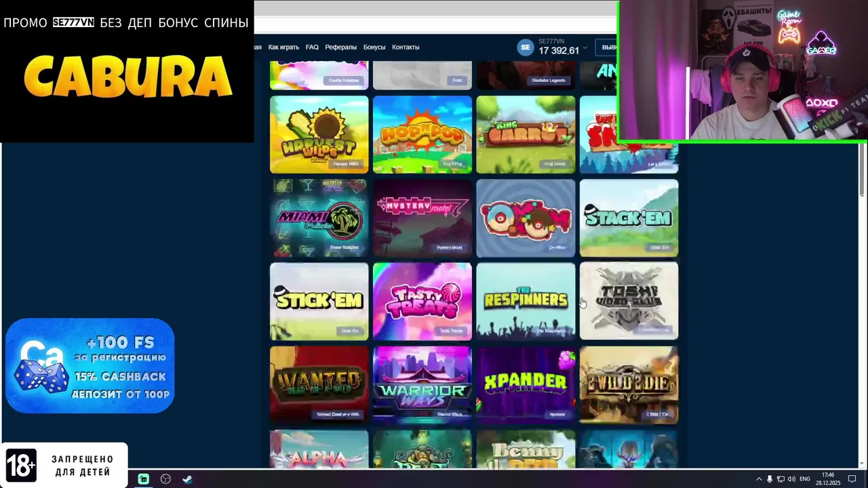The image size is (868, 488).
Task: Launch the Tasty Treats game
Action: coord(422,302)
